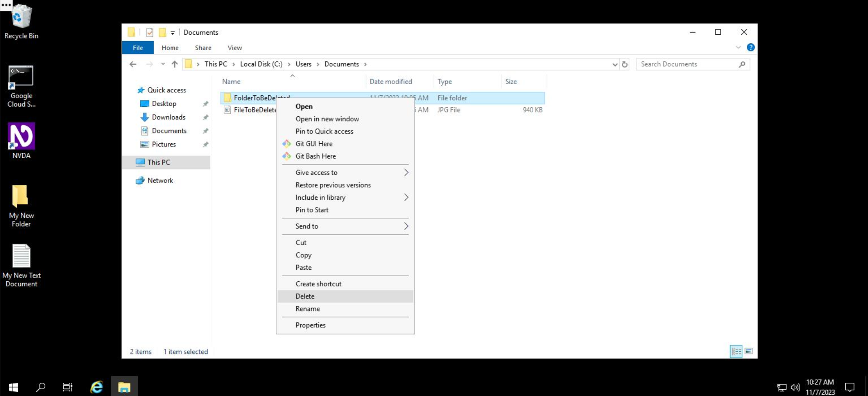Choose Copy from context menu
The image size is (868, 396).
click(345, 255)
